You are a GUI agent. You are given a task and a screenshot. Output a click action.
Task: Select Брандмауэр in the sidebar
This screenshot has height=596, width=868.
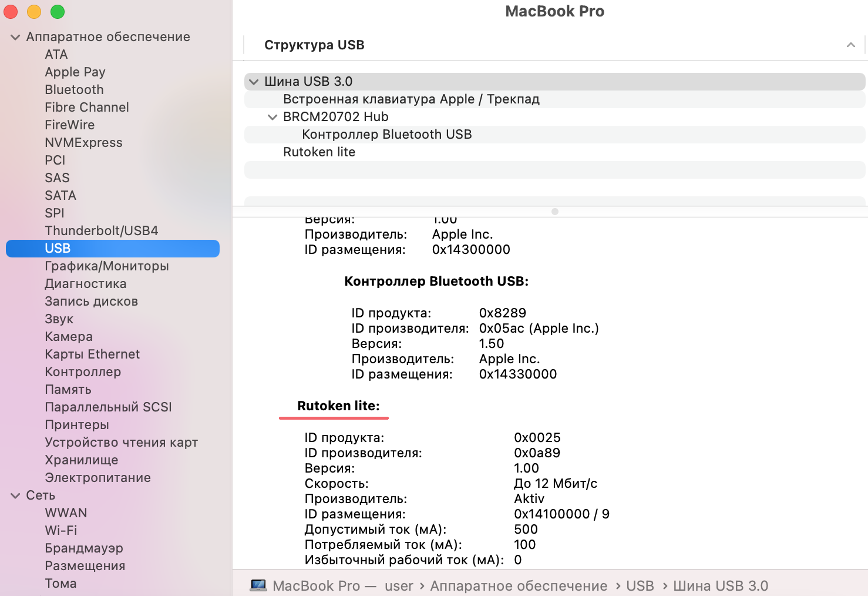84,548
